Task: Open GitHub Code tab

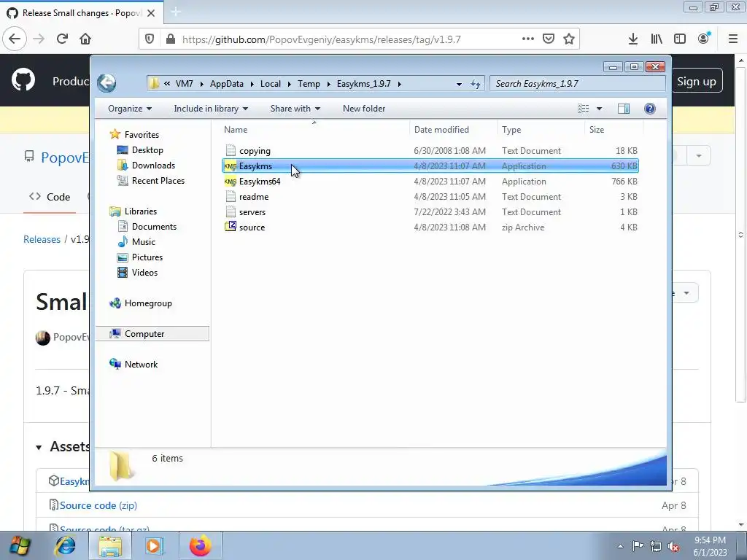Action: pos(50,197)
